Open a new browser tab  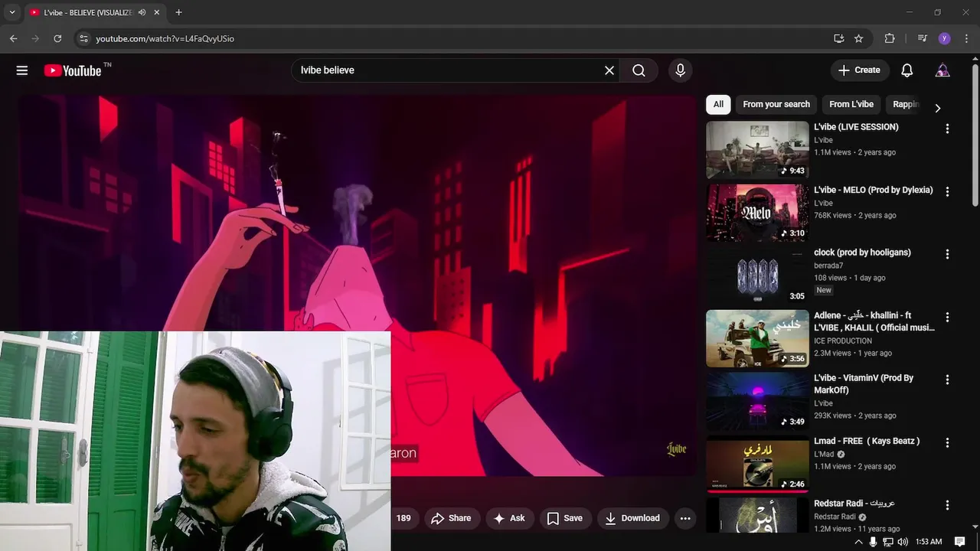tap(178, 12)
